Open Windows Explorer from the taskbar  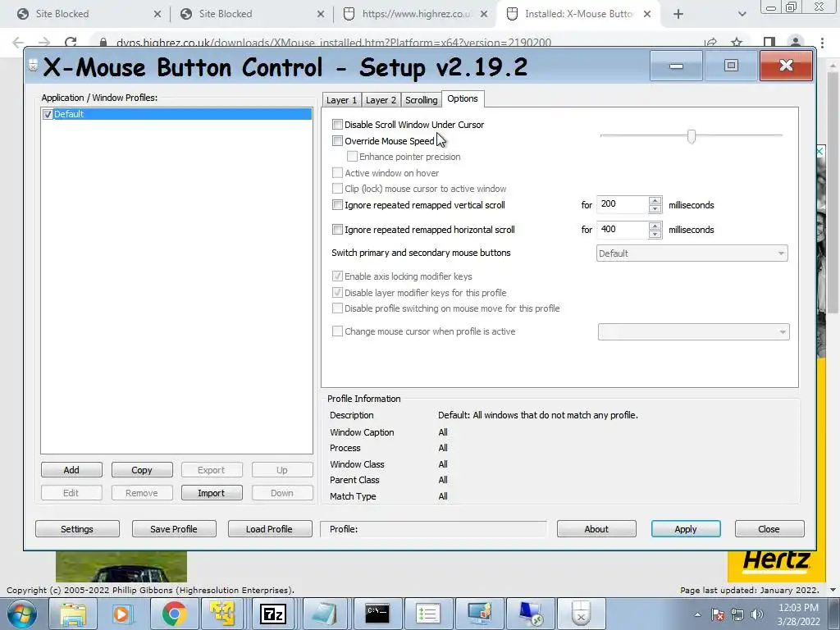pyautogui.click(x=73, y=614)
